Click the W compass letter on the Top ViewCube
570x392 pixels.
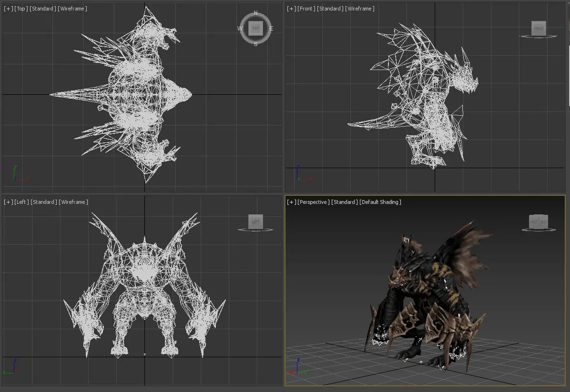[240, 29]
